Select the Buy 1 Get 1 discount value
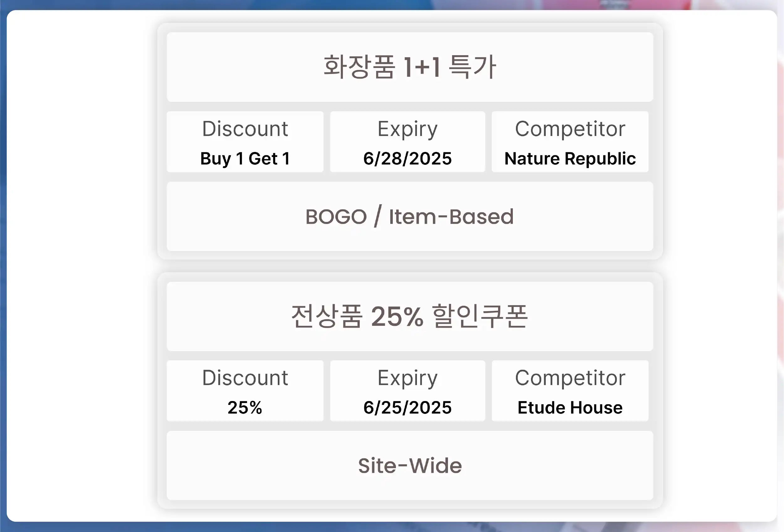Screen dimensions: 784x532 [x=245, y=159]
